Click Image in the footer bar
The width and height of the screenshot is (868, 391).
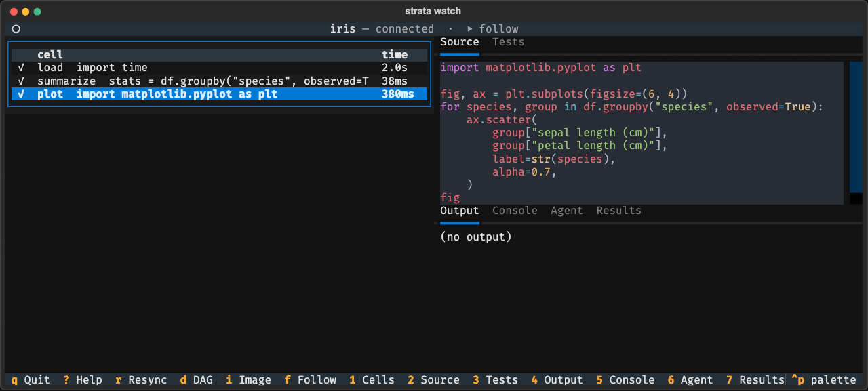point(248,380)
